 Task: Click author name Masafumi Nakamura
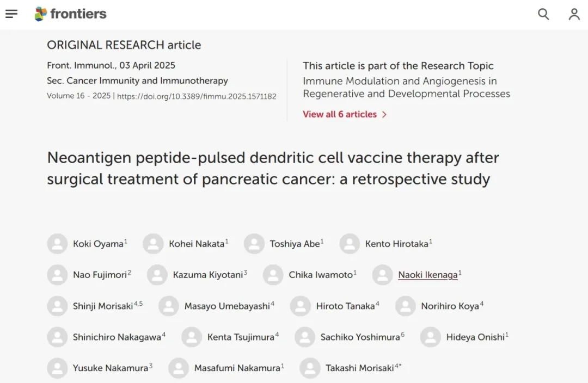point(237,368)
